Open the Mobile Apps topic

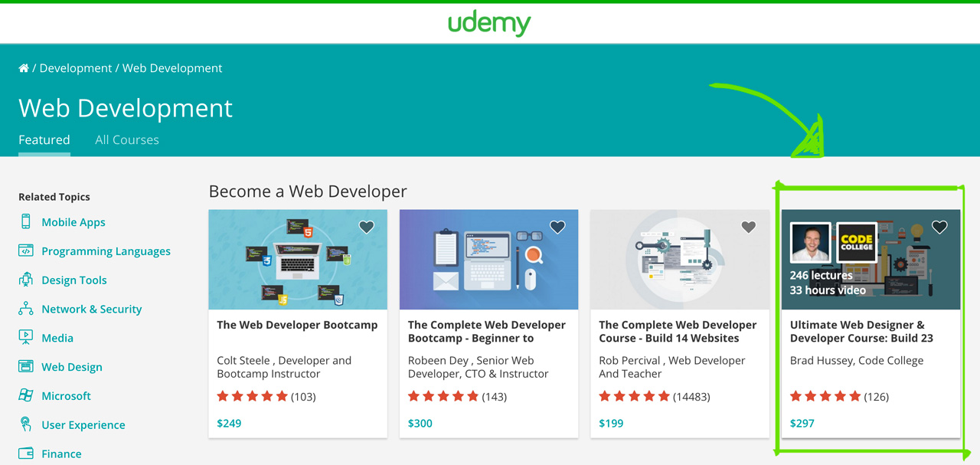[73, 222]
